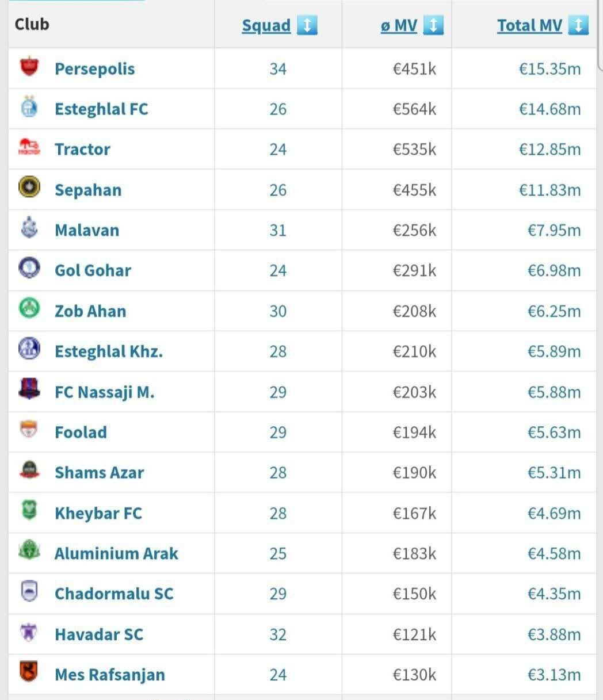Open the Gol Gohar club page
Image resolution: width=603 pixels, height=700 pixels.
pyautogui.click(x=93, y=270)
